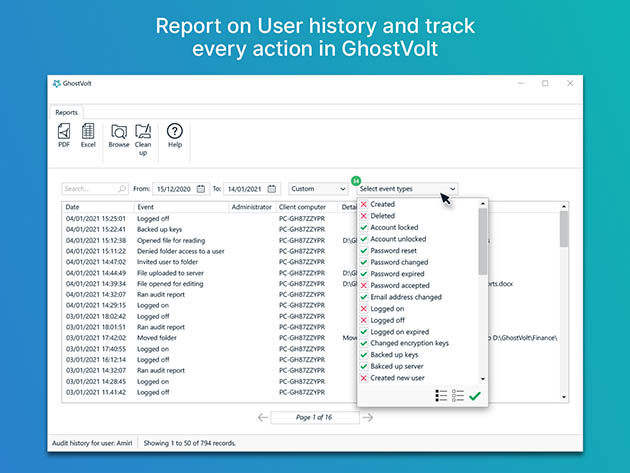
Task: Open Help from the toolbar
Action: (175, 135)
